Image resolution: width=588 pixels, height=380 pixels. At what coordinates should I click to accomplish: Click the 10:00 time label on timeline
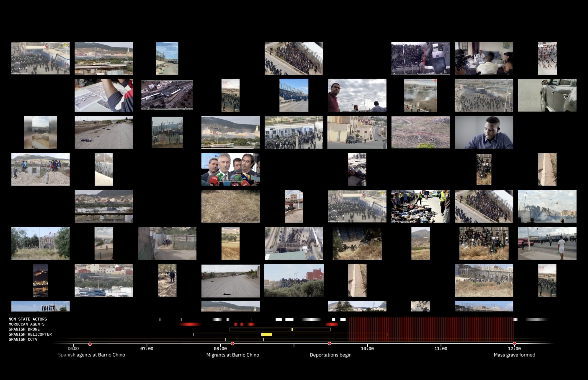coord(367,348)
